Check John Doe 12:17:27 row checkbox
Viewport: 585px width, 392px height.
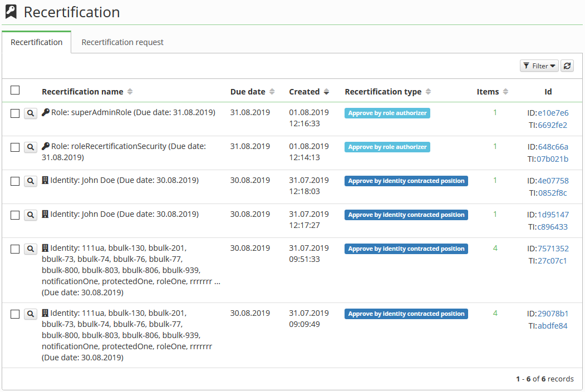point(15,215)
